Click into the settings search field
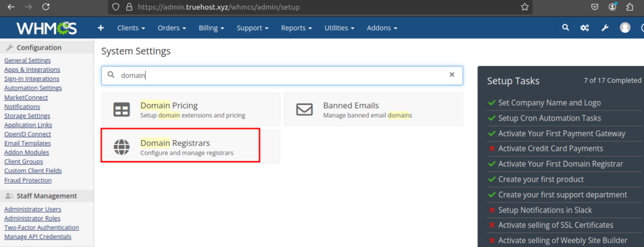This screenshot has width=644, height=247. click(282, 75)
